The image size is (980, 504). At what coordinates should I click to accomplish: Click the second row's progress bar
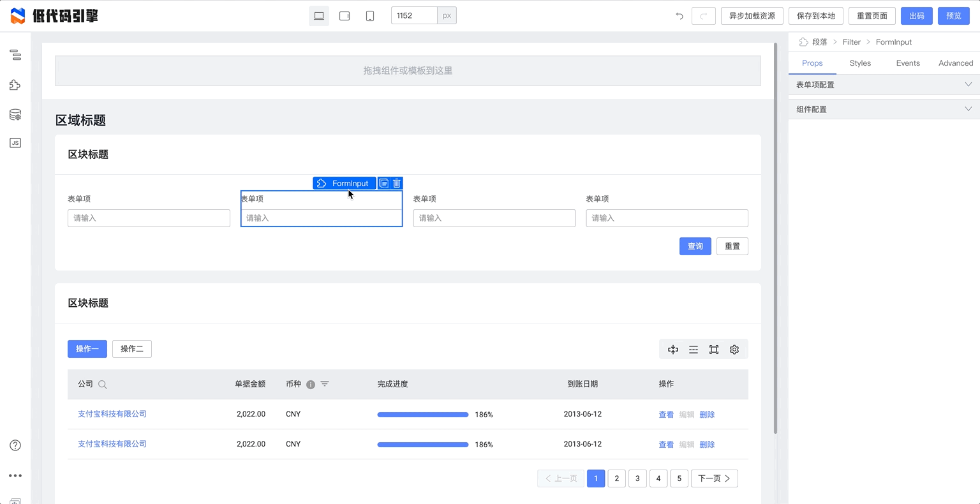pyautogui.click(x=423, y=445)
